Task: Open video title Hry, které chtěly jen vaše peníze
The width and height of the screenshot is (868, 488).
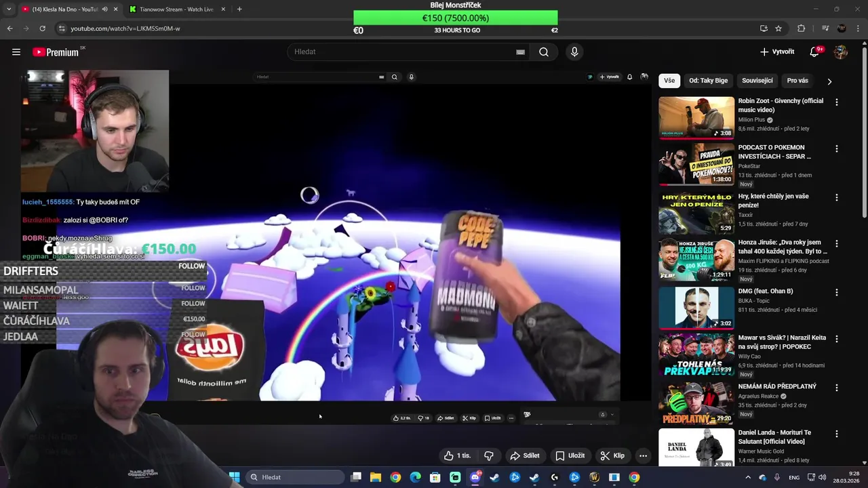Action: pyautogui.click(x=773, y=201)
